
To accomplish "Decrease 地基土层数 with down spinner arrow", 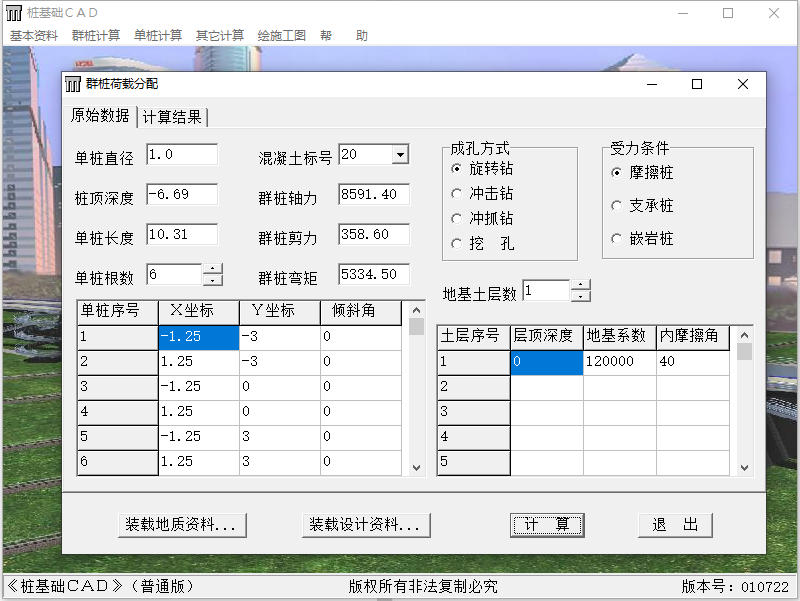I will (x=580, y=297).
